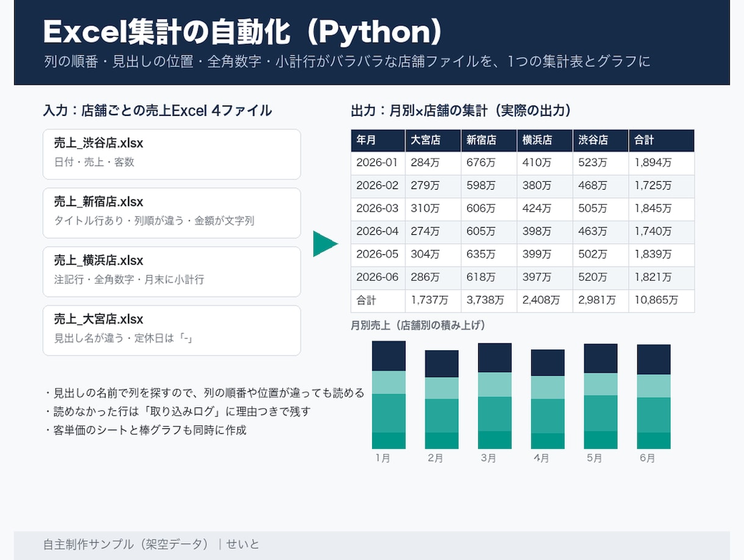Click the 2026-03 row label
This screenshot has width=744, height=560.
(378, 209)
